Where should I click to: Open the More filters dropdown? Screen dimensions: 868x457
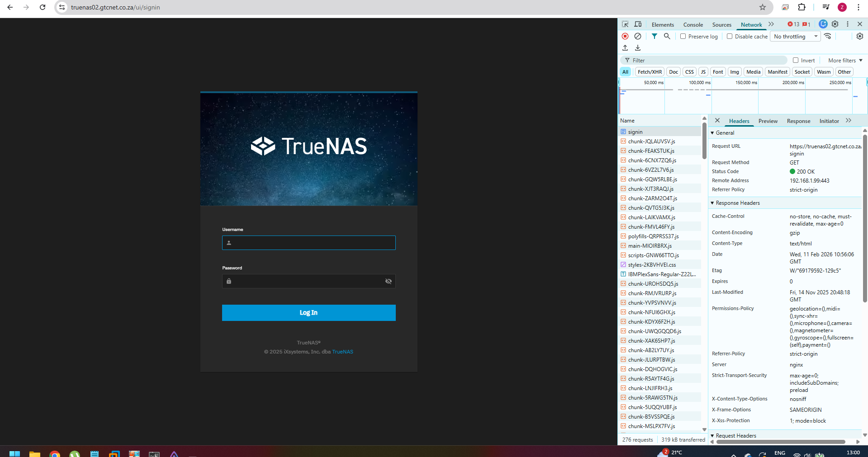(845, 61)
